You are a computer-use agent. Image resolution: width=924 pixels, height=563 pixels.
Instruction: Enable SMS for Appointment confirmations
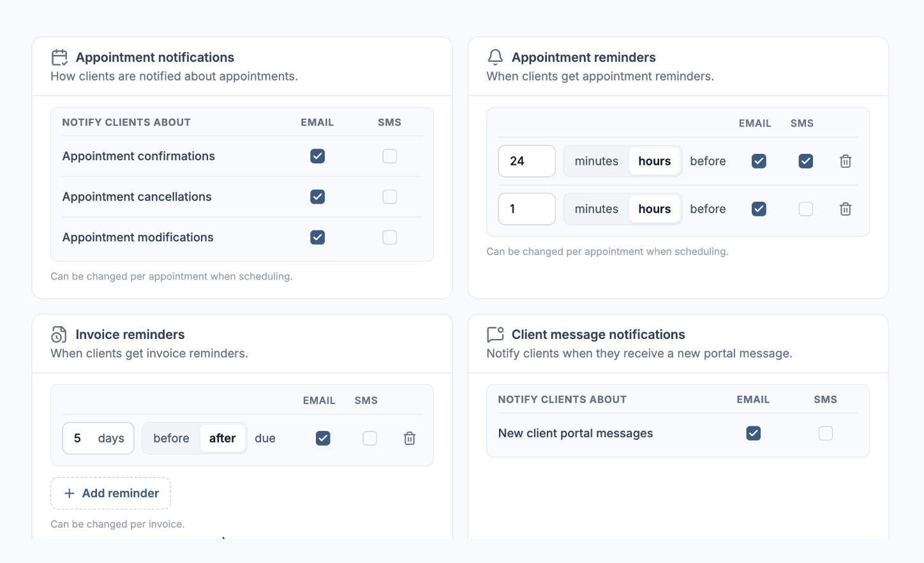coord(390,156)
